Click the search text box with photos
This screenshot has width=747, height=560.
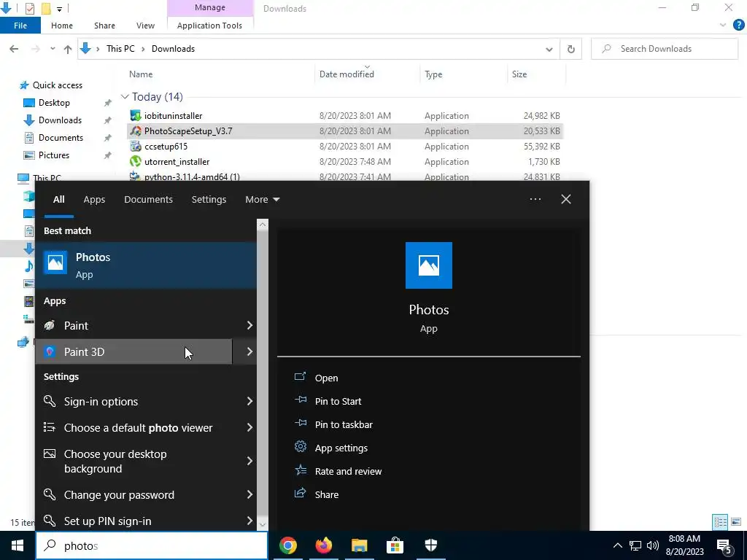152,545
